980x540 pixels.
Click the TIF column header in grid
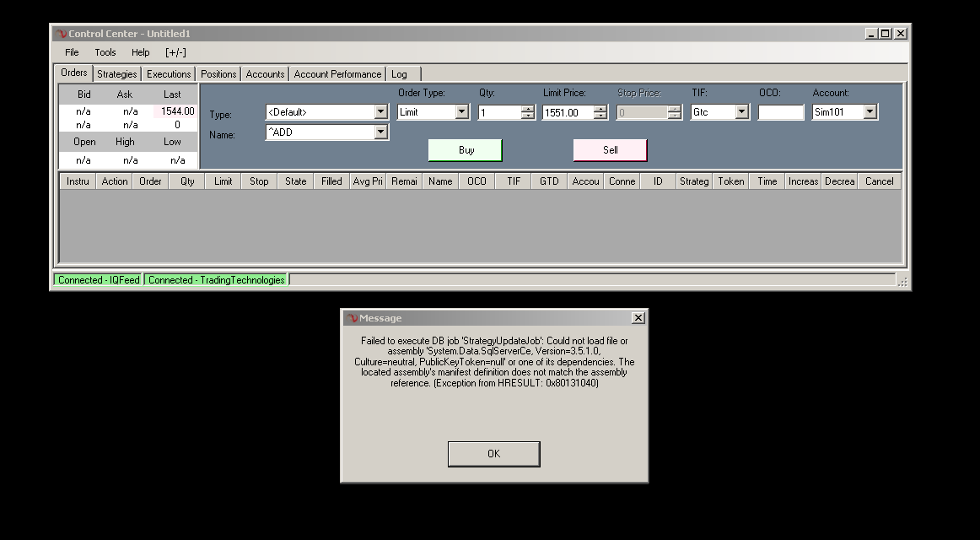(x=513, y=181)
